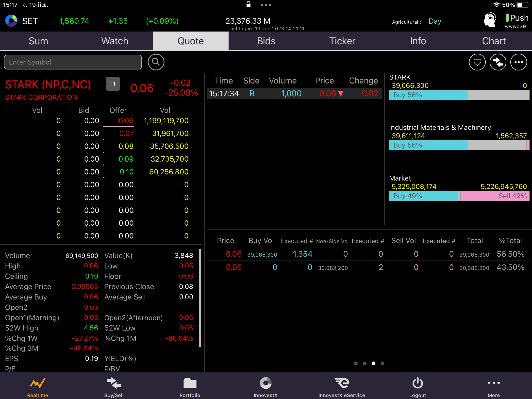Tap the 52W High value 4.56

point(91,328)
